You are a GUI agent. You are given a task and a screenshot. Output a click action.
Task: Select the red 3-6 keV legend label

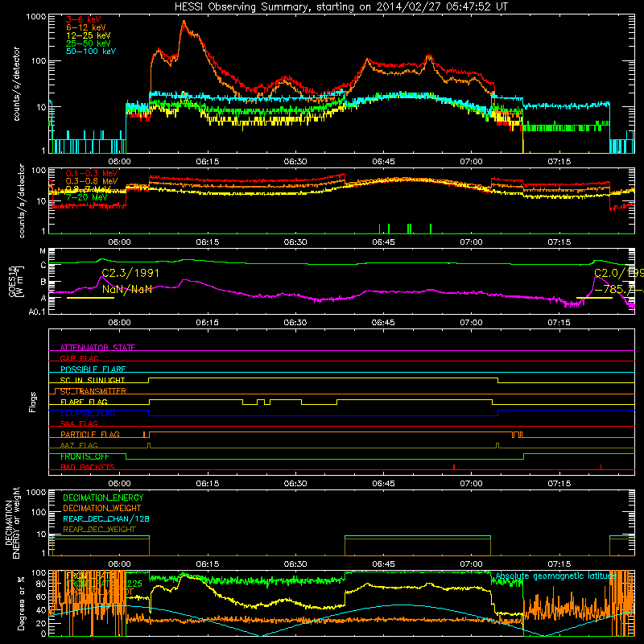83,19
